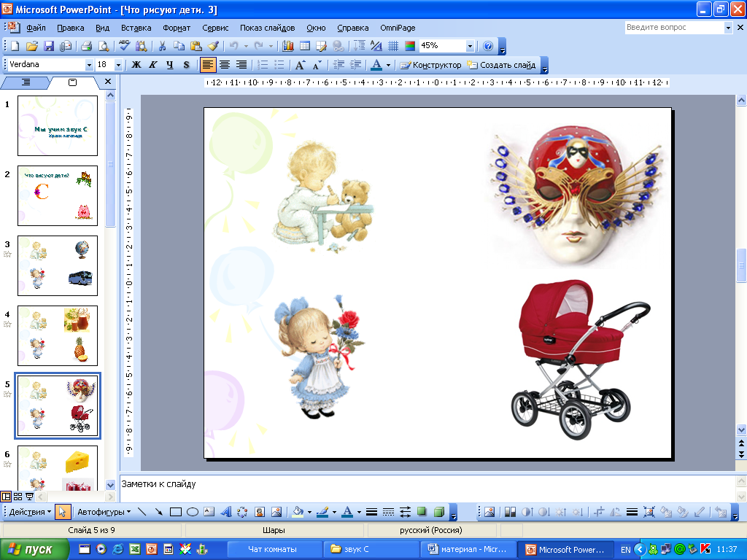
Task: Open the Вставка menu
Action: (x=136, y=28)
